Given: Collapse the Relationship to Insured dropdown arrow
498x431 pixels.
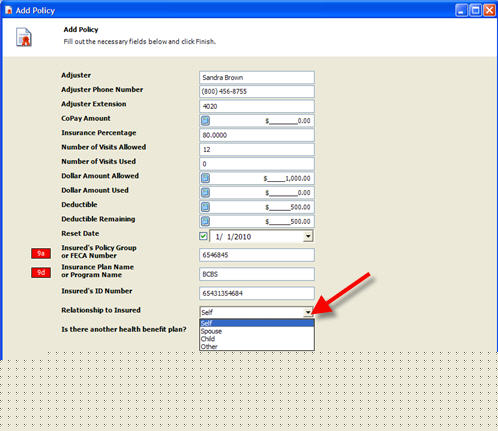Looking at the screenshot, I should tap(308, 312).
